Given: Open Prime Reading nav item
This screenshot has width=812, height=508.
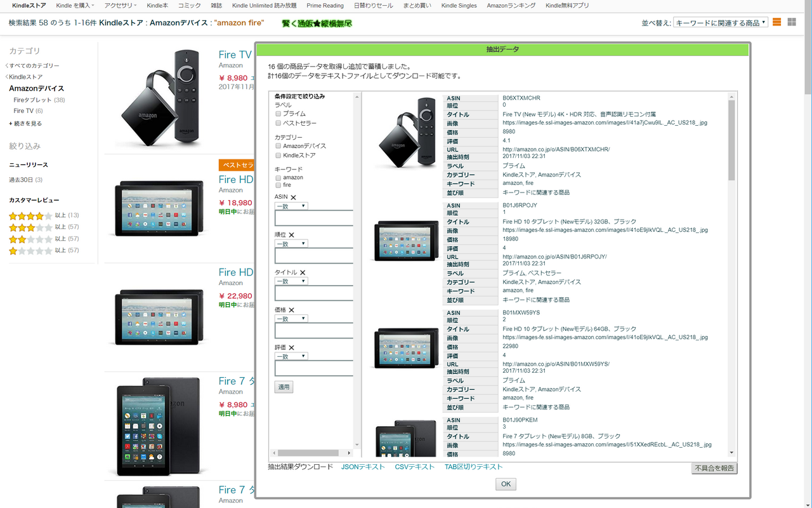Looking at the screenshot, I should tap(325, 6).
